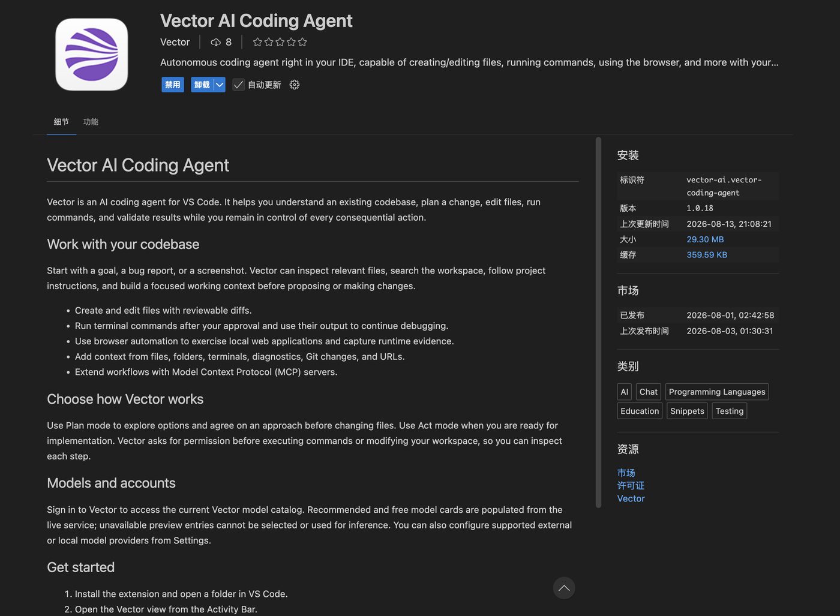The width and height of the screenshot is (840, 616).
Task: Click the 'Get started' heading
Action: point(81,567)
